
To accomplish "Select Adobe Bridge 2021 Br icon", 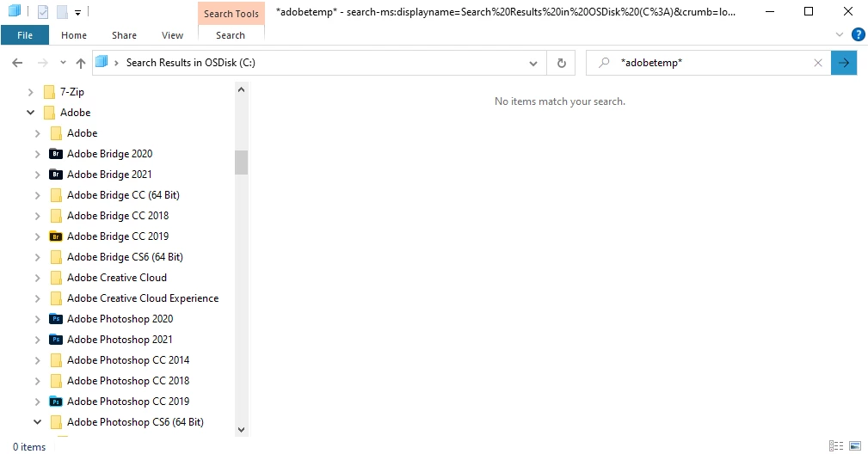I will [x=56, y=175].
